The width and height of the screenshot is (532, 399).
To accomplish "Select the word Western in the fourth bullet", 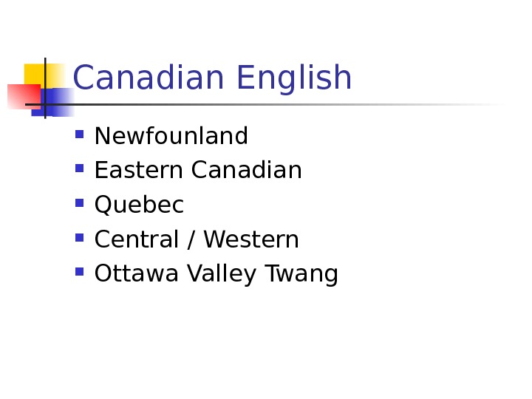I will point(251,239).
